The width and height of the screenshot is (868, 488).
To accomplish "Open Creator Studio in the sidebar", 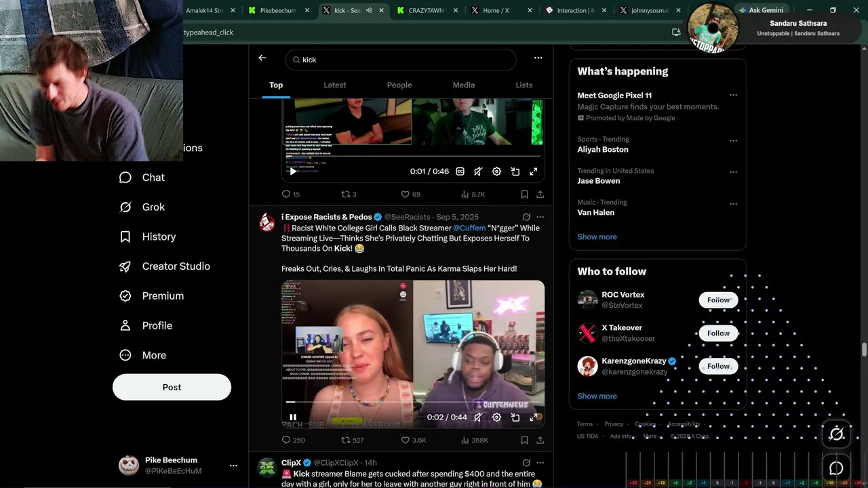I will (x=164, y=266).
